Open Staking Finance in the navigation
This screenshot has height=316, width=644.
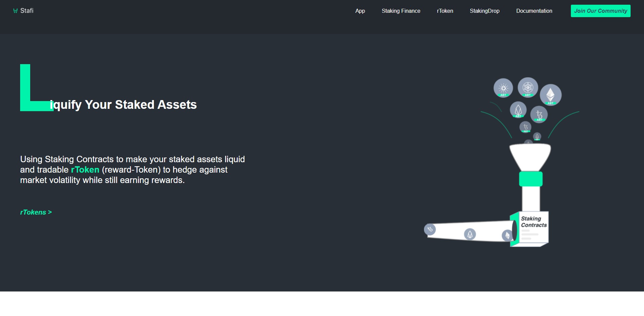pos(401,11)
